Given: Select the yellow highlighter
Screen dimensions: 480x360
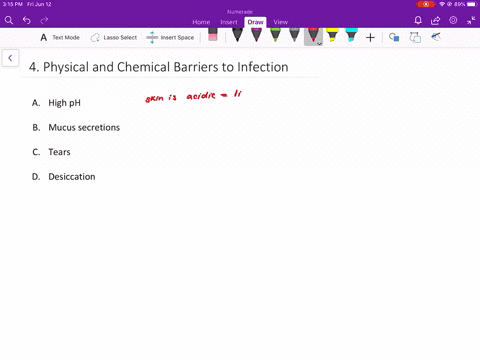Looking at the screenshot, I should pyautogui.click(x=332, y=35).
